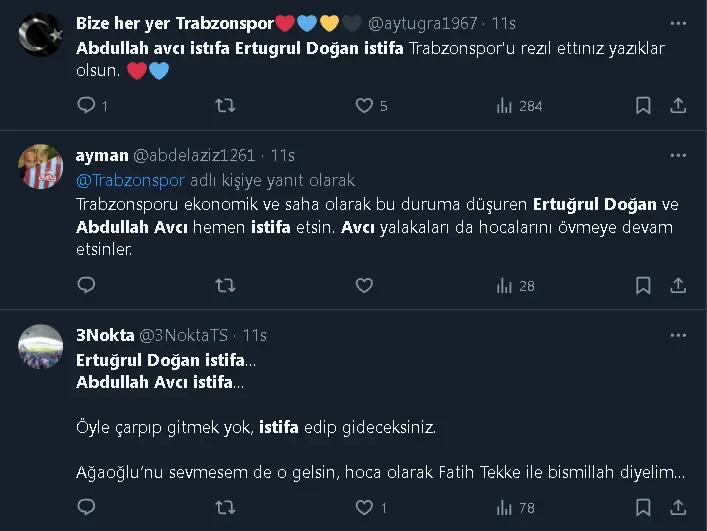Reply to ayman's tweet

[87, 286]
